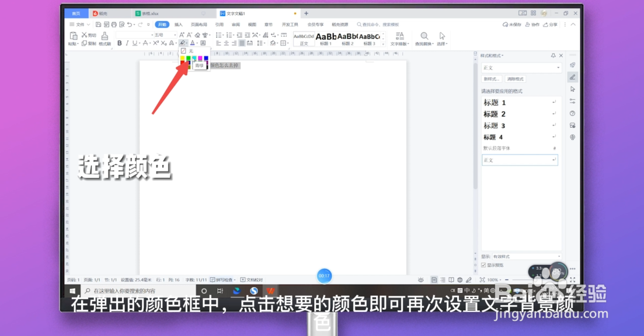The width and height of the screenshot is (644, 336).
Task: Choose No color in highlight menu
Action: (193, 51)
